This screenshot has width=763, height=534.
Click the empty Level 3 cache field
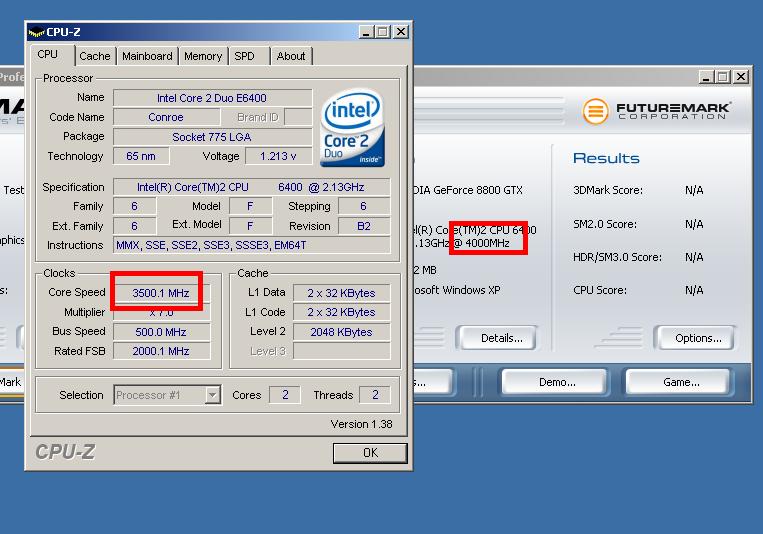(x=342, y=351)
